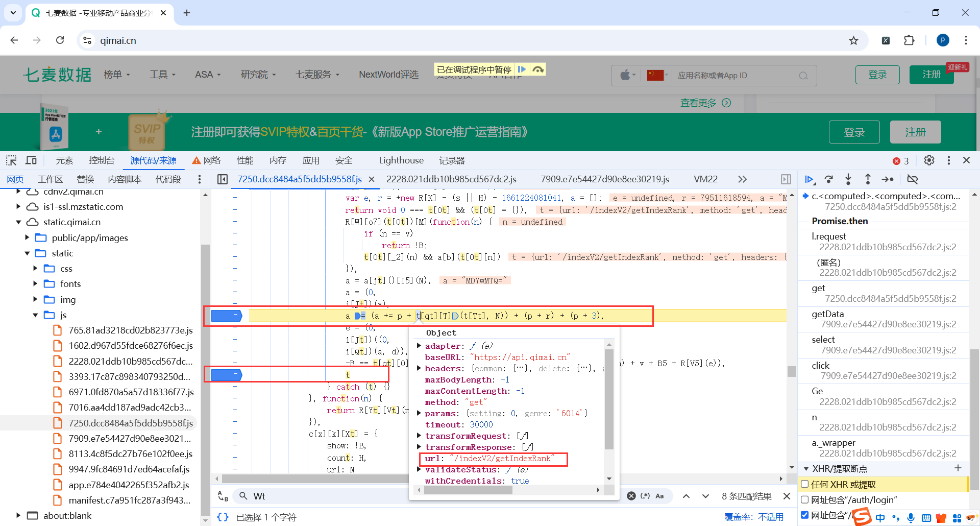Click the site information icon in address bar
980x526 pixels.
coord(87,40)
